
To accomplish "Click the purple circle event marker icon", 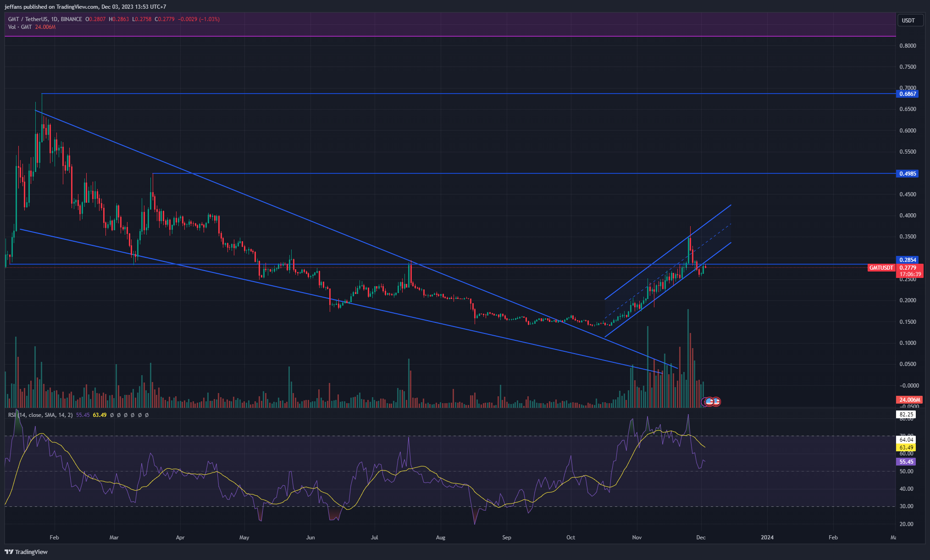I will coord(703,402).
